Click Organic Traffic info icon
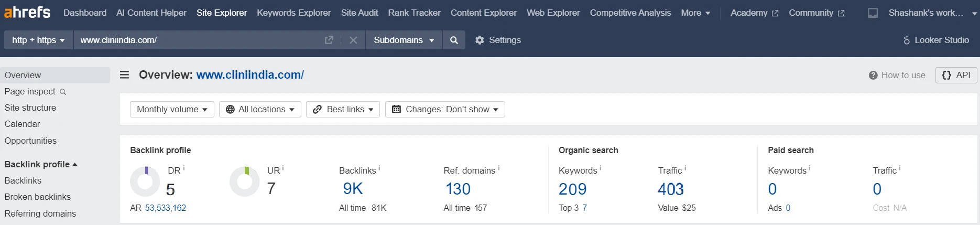The width and height of the screenshot is (980, 225). click(685, 168)
